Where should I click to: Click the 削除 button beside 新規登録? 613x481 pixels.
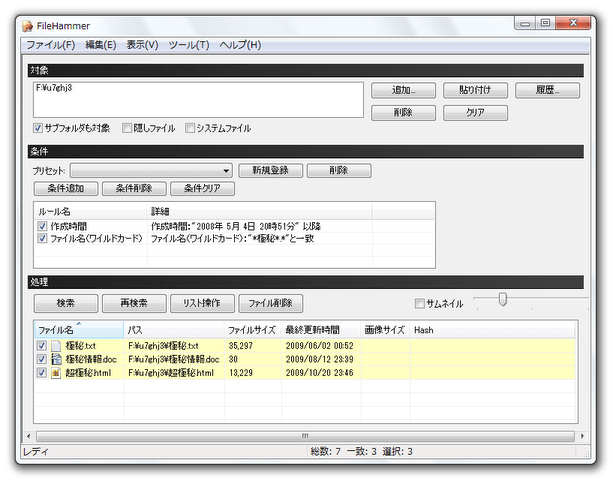point(339,171)
